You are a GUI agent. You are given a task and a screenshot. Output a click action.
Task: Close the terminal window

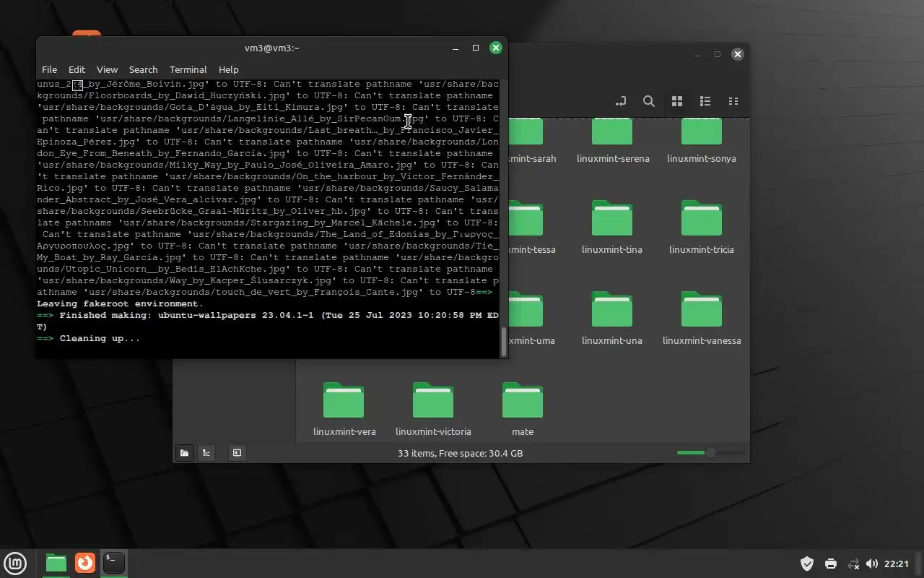pyautogui.click(x=496, y=48)
